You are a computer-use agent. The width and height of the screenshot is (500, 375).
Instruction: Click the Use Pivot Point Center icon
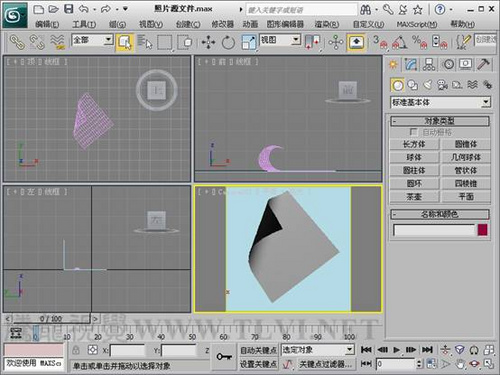click(x=313, y=42)
